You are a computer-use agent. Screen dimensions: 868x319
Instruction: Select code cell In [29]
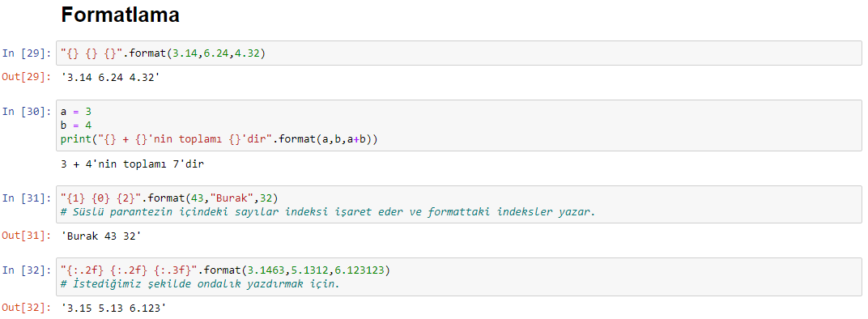click(x=459, y=53)
